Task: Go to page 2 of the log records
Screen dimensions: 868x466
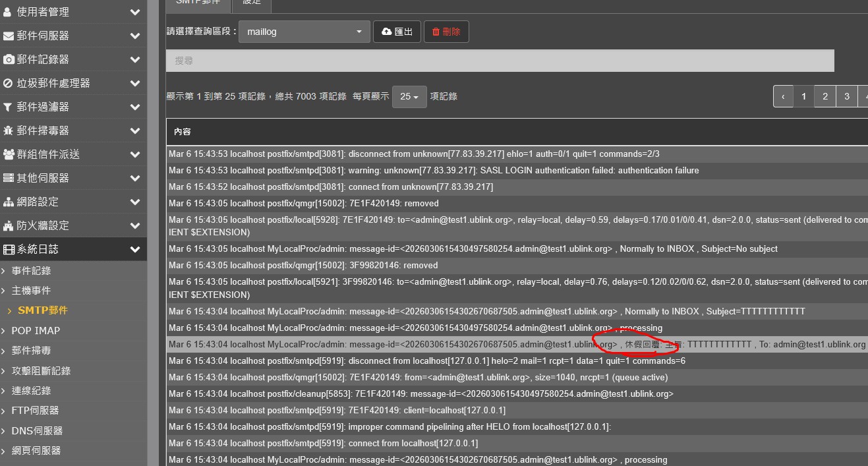Action: pyautogui.click(x=825, y=96)
